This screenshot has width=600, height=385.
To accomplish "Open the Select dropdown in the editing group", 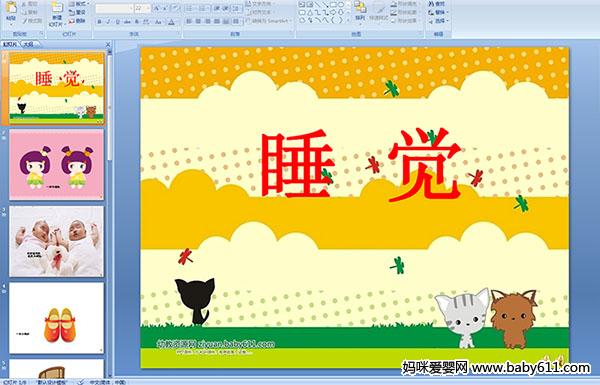I will click(x=438, y=21).
